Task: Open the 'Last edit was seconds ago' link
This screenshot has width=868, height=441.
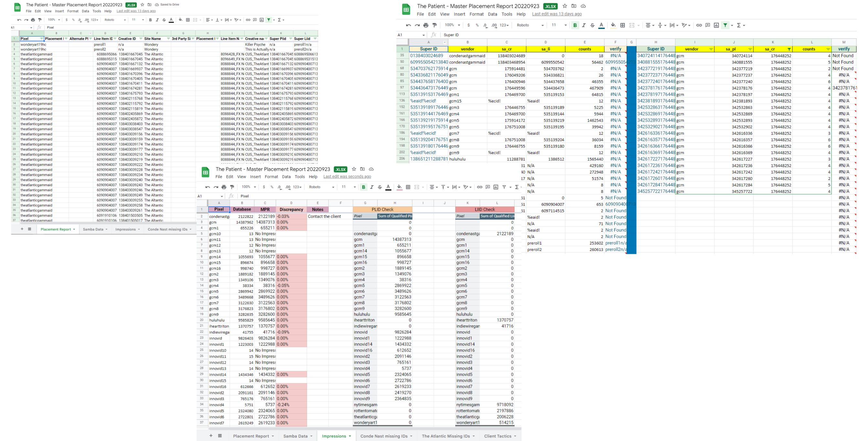Action: [x=347, y=177]
